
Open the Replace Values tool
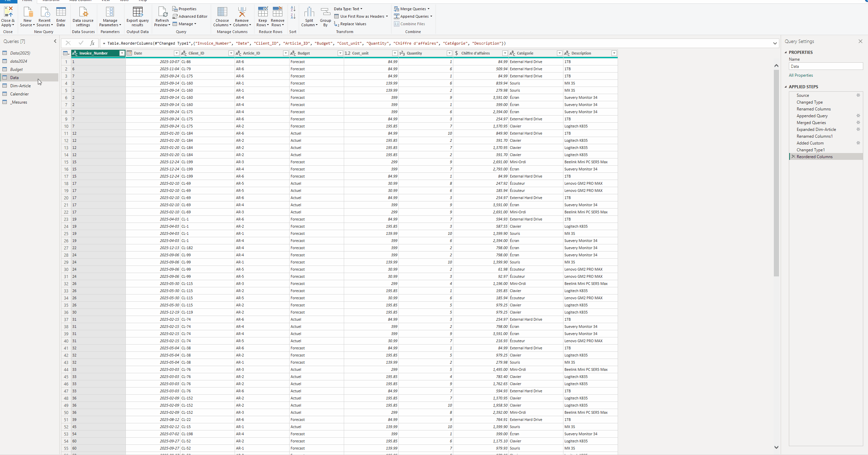(350, 24)
